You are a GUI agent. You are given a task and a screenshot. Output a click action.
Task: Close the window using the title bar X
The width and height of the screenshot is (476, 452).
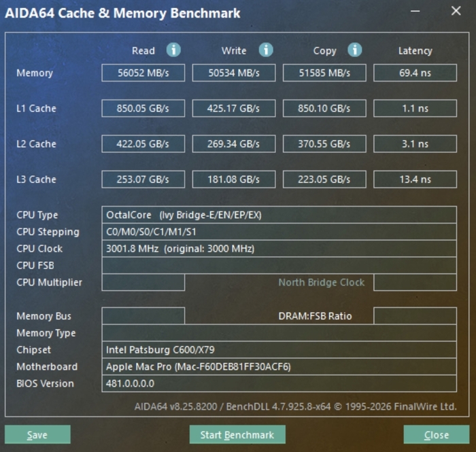coord(456,12)
